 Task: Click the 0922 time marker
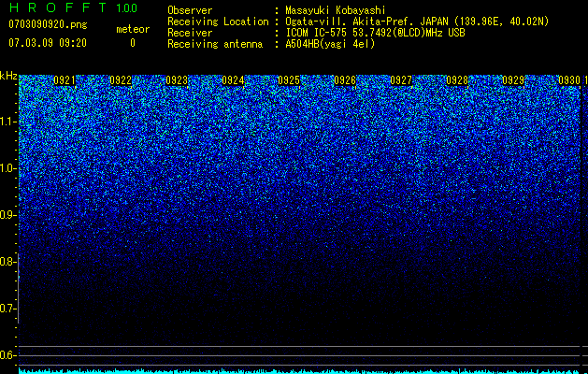pos(121,80)
